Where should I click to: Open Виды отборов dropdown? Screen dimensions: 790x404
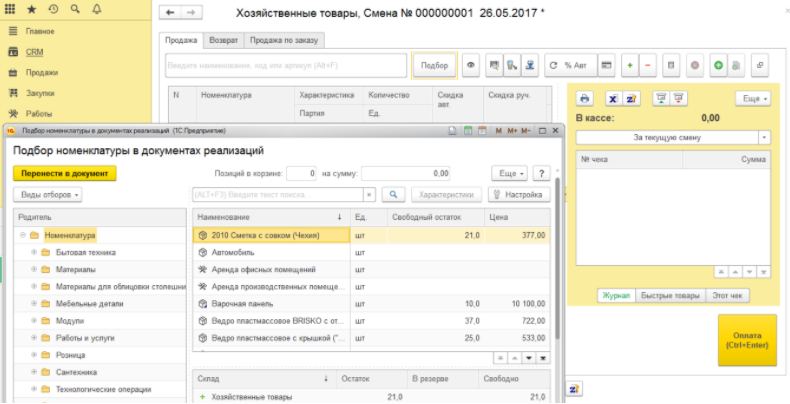click(47, 194)
